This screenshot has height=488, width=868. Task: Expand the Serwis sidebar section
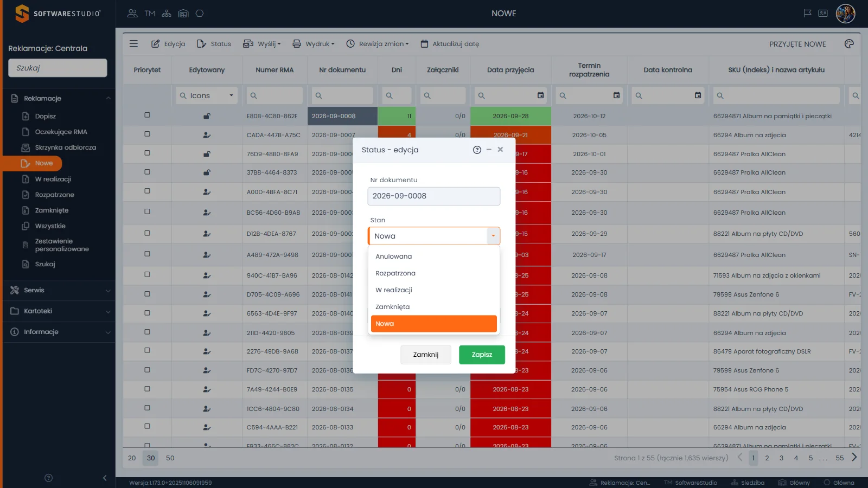(x=59, y=290)
